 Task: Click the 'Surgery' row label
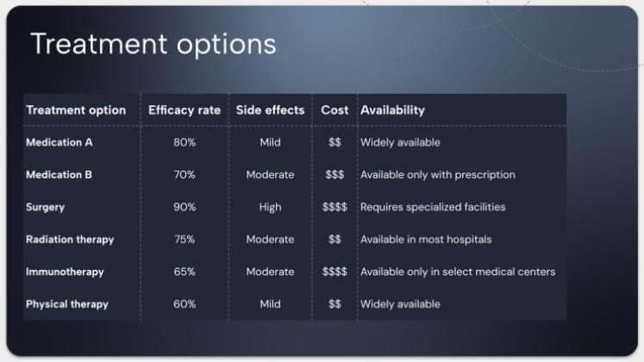[x=46, y=207]
